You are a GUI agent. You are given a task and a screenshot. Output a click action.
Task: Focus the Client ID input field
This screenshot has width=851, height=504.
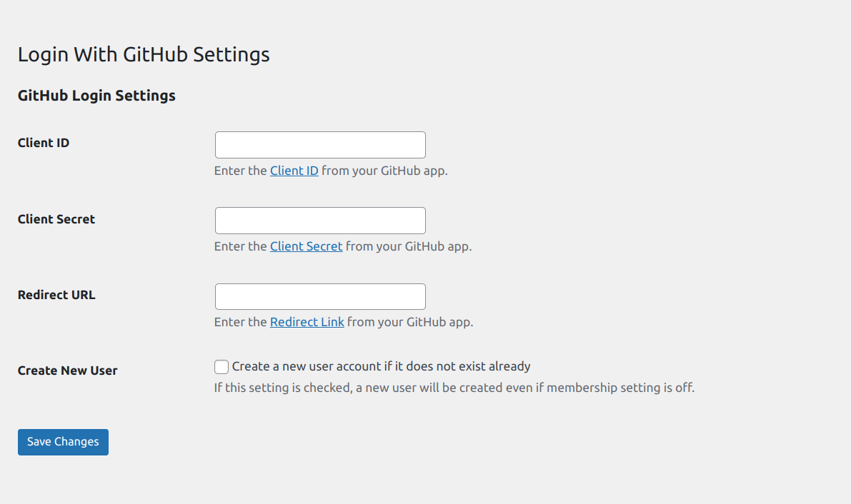(320, 145)
